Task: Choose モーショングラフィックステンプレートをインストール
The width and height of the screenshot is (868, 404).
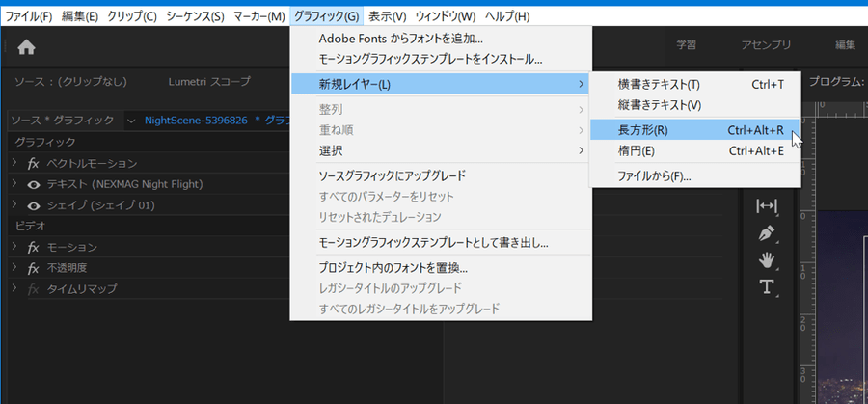Action: tap(441, 59)
